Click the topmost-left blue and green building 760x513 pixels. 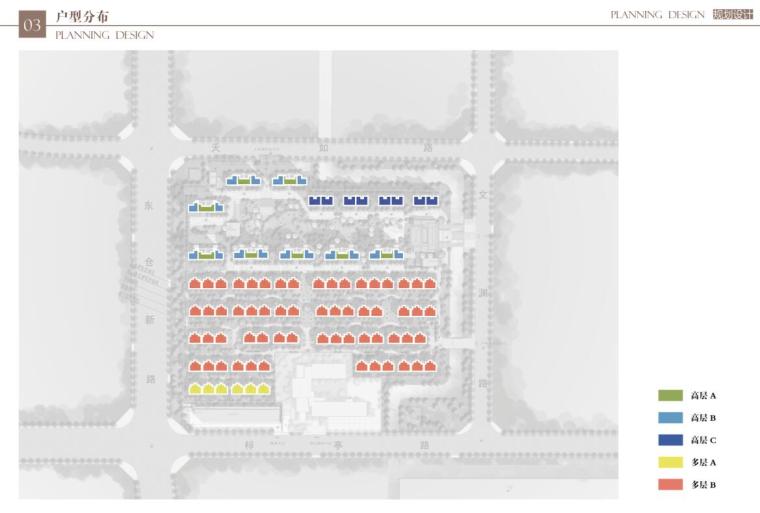(243, 181)
